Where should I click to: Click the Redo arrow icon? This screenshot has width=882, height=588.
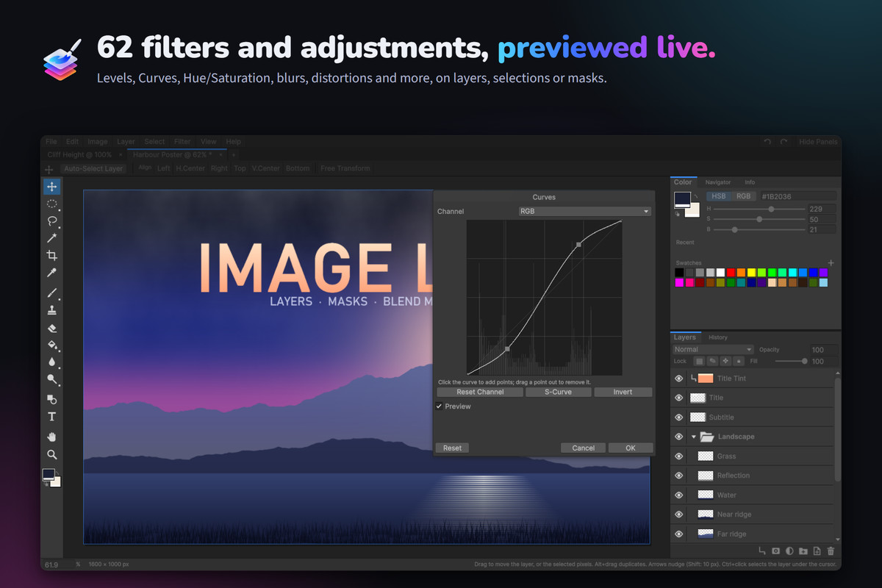784,142
